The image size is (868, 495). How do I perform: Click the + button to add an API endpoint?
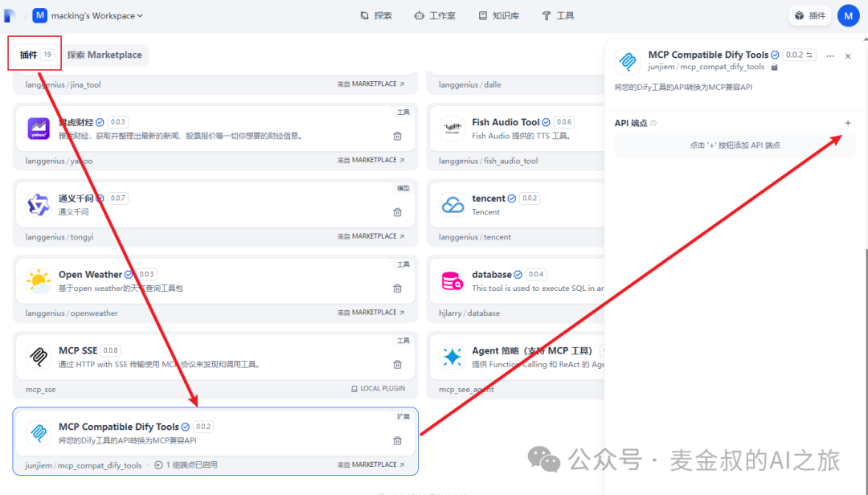(x=848, y=123)
